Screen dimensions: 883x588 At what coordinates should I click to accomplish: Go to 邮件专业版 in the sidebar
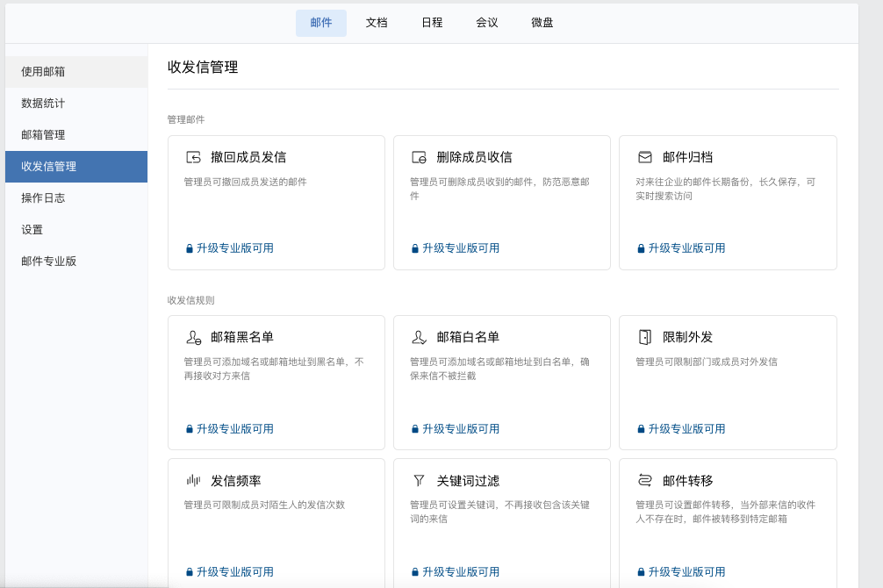coord(49,262)
